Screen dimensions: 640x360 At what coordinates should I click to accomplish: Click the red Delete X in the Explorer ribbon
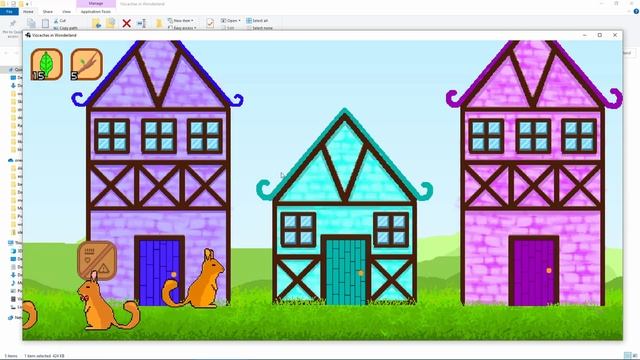click(x=127, y=23)
